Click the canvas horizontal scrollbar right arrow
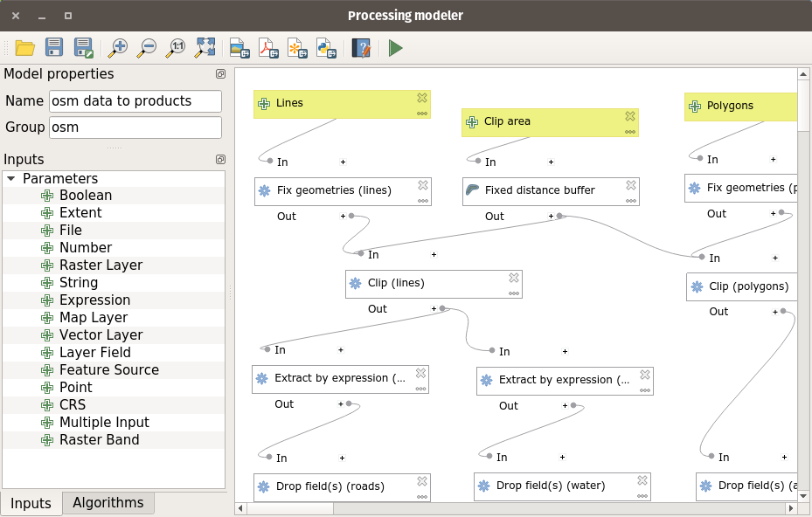 pos(791,508)
